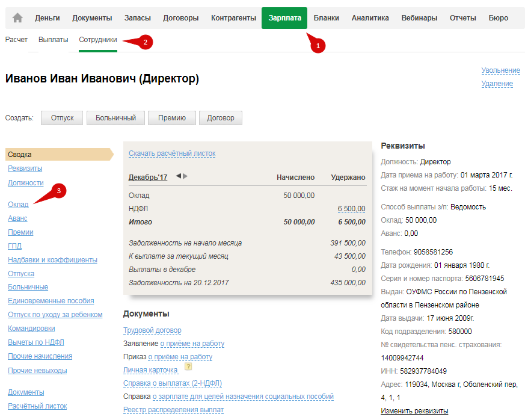Open the Договоры menu
Viewport: 528px width, 420px height.
click(x=181, y=18)
